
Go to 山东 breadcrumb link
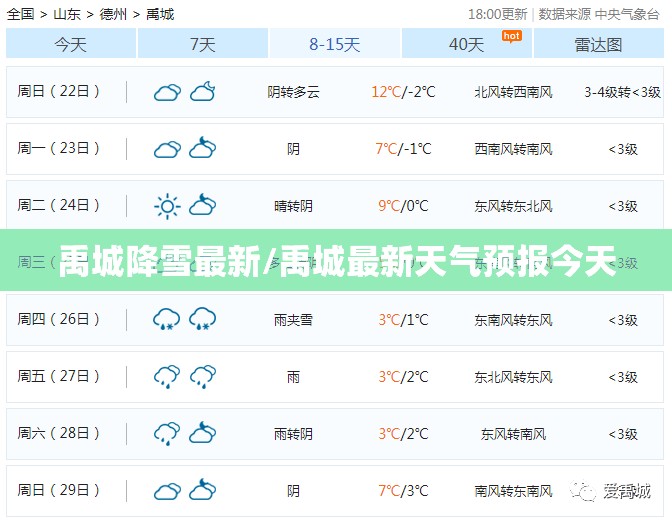67,14
